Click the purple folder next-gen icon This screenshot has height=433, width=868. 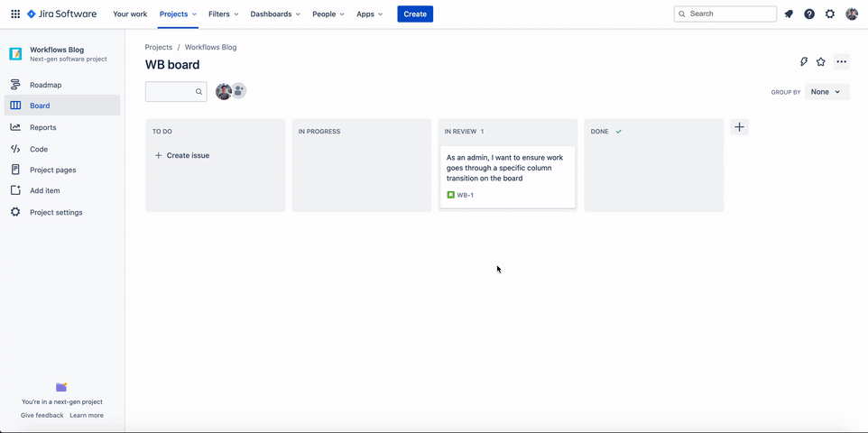(x=61, y=386)
